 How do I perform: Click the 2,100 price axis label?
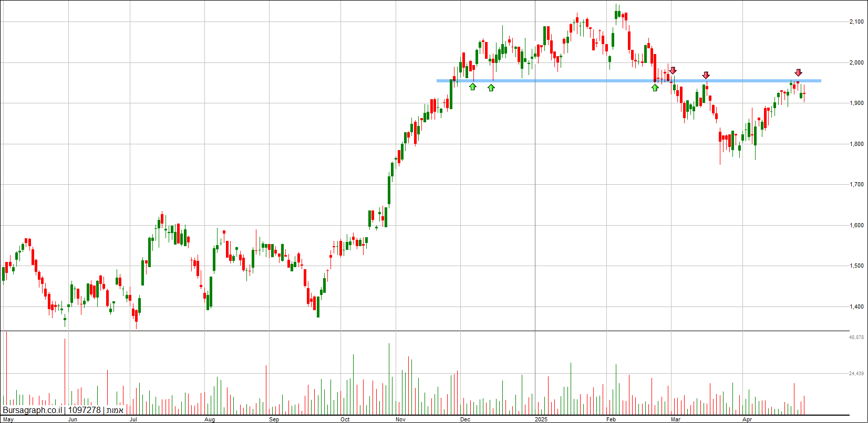pos(856,22)
